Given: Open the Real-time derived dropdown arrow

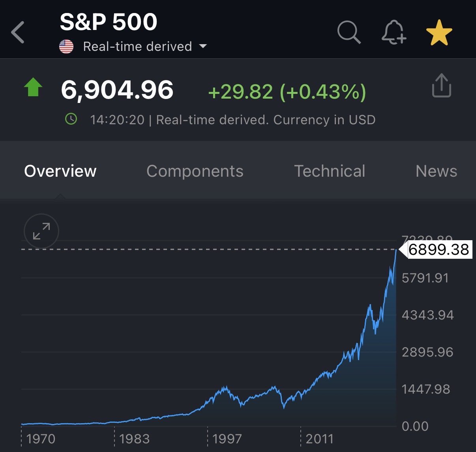Looking at the screenshot, I should click(203, 46).
